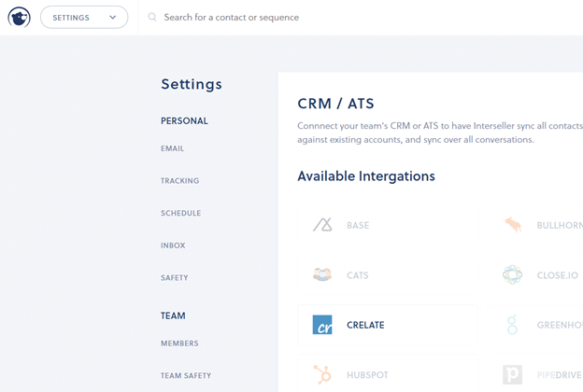Click the Base CRM logo icon
Screen dimensions: 583x392
(x=322, y=225)
